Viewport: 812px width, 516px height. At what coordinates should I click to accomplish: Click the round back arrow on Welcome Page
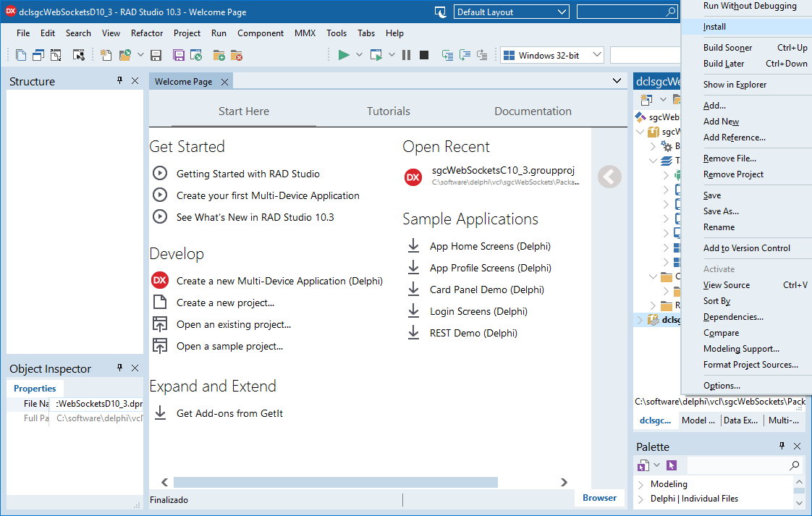click(609, 177)
